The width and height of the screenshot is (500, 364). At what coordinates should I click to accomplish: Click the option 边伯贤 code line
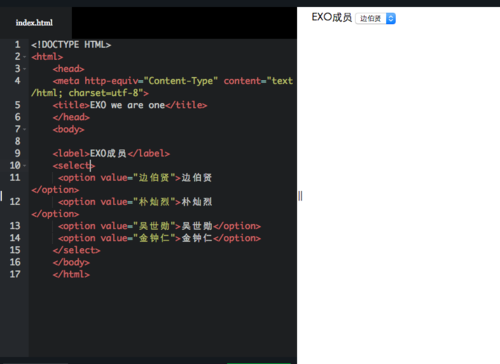[x=135, y=178]
